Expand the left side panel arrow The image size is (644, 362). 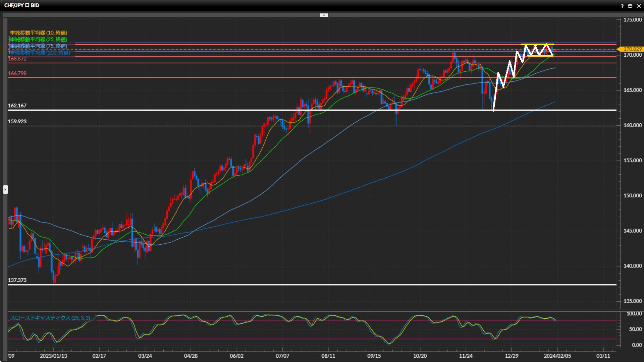point(5,190)
